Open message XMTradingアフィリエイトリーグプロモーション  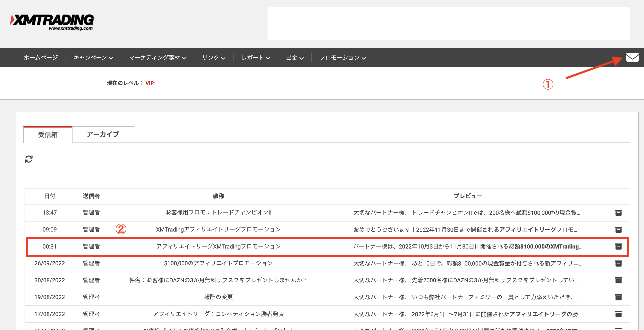point(218,229)
